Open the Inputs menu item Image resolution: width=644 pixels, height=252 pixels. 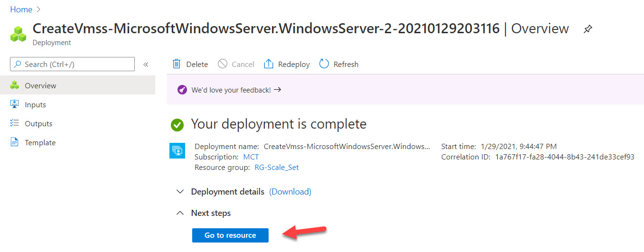pos(35,104)
